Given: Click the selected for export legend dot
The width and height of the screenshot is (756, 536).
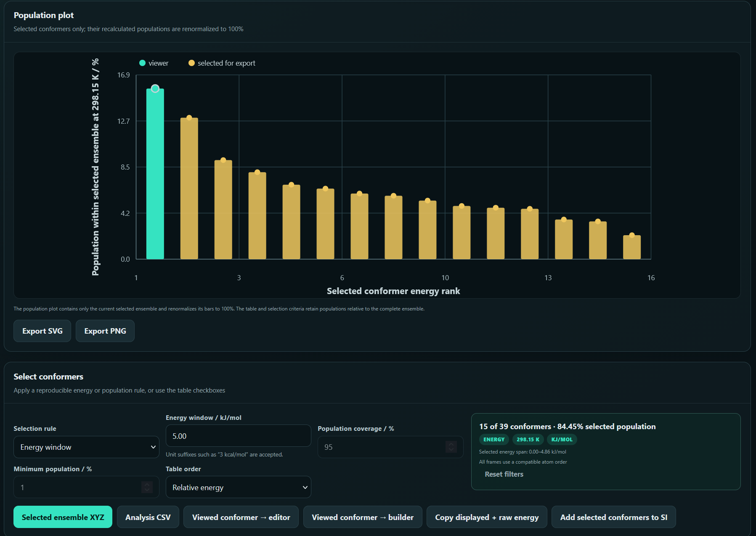Looking at the screenshot, I should pos(191,63).
